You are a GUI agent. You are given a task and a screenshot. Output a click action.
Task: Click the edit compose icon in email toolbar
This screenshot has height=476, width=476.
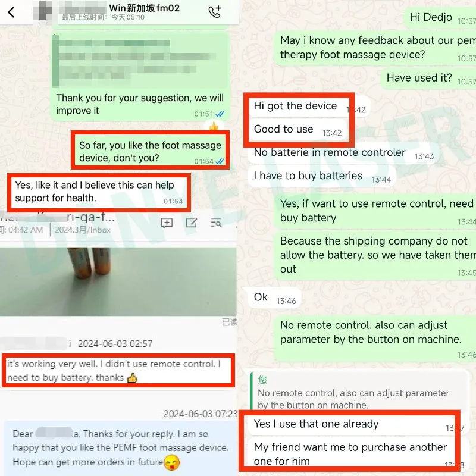click(191, 223)
